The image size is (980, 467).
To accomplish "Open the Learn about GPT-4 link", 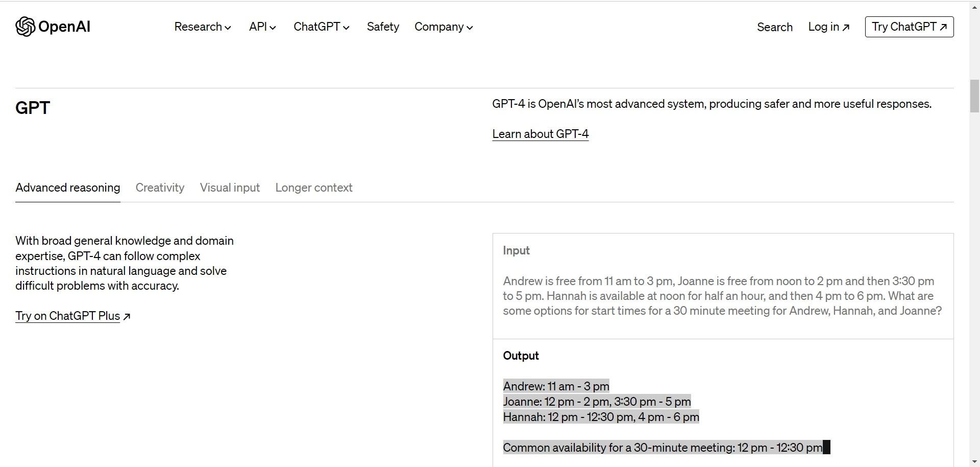I will [x=541, y=134].
